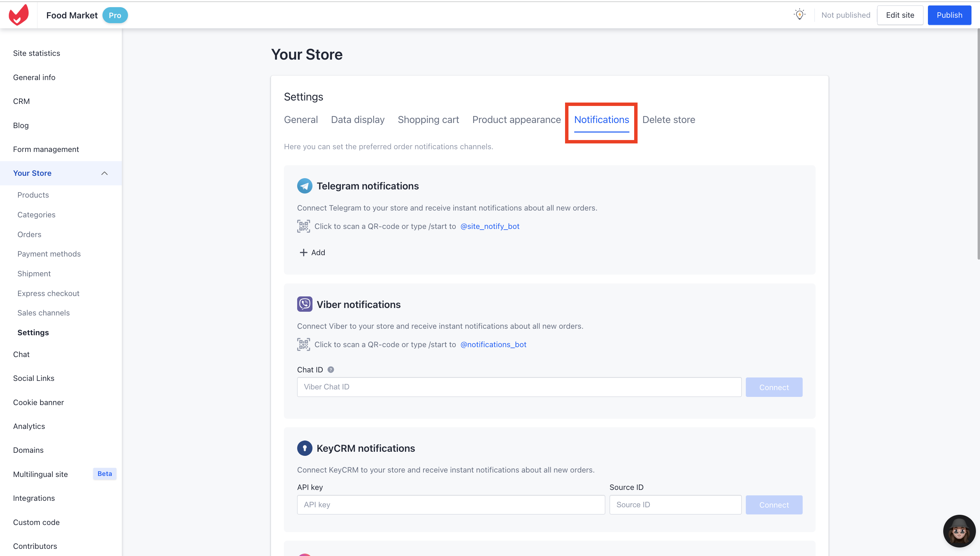Click the Publish button
The height and width of the screenshot is (556, 980).
[x=949, y=15]
